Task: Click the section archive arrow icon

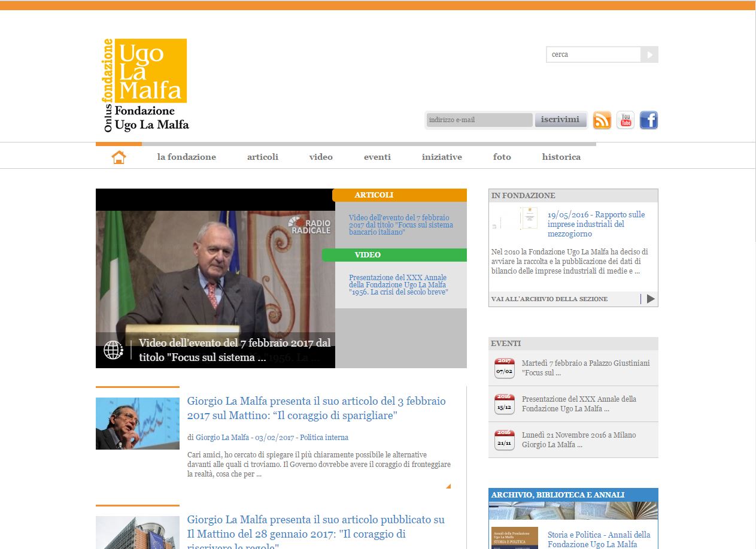Action: [651, 299]
